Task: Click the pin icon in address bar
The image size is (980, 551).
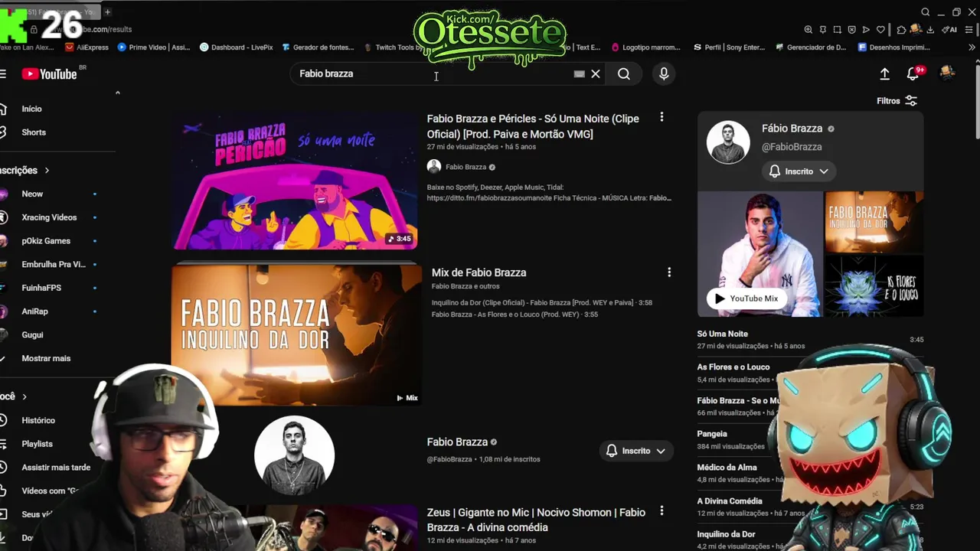Action: [823, 29]
